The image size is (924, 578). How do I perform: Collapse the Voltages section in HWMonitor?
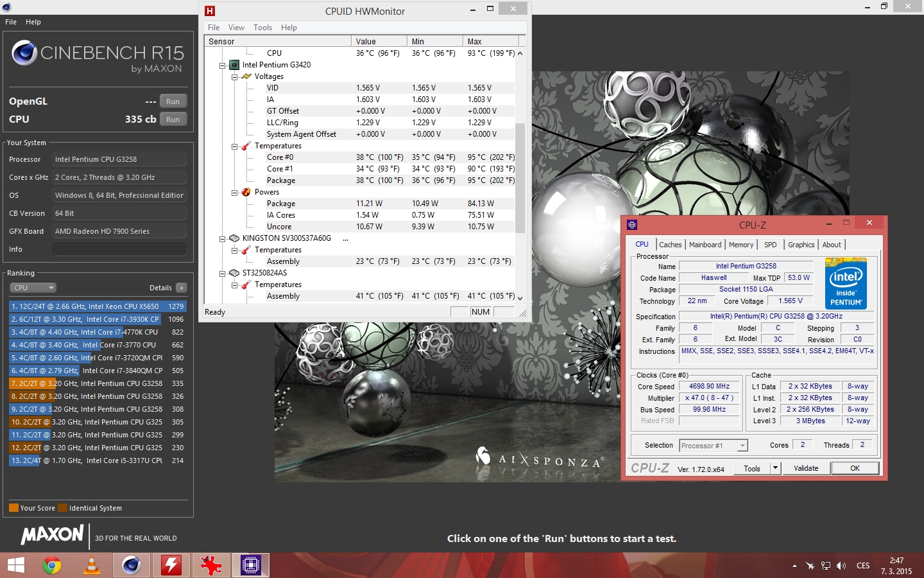coord(235,76)
